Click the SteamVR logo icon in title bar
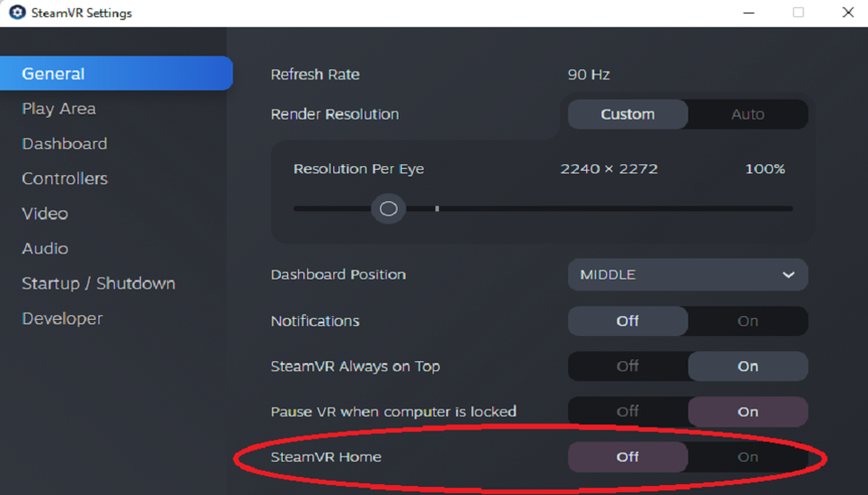The height and width of the screenshot is (495, 868). point(17,13)
